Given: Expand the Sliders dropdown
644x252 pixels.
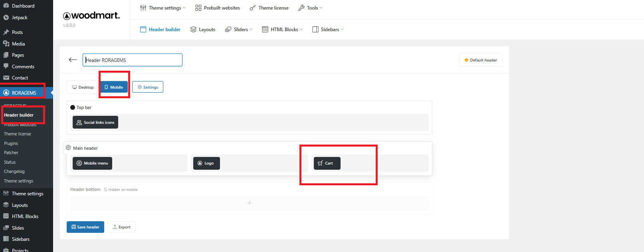Looking at the screenshot, I should (239, 30).
